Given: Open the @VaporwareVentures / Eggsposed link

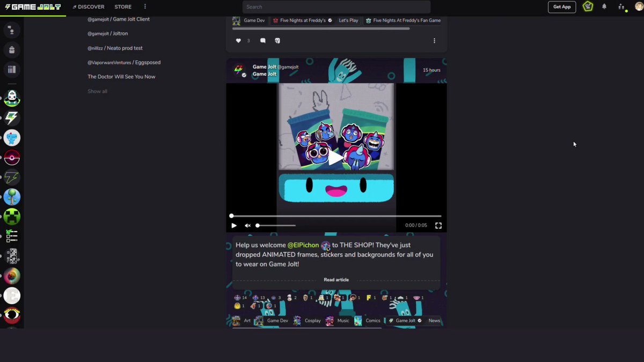Looking at the screenshot, I should coord(124,62).
